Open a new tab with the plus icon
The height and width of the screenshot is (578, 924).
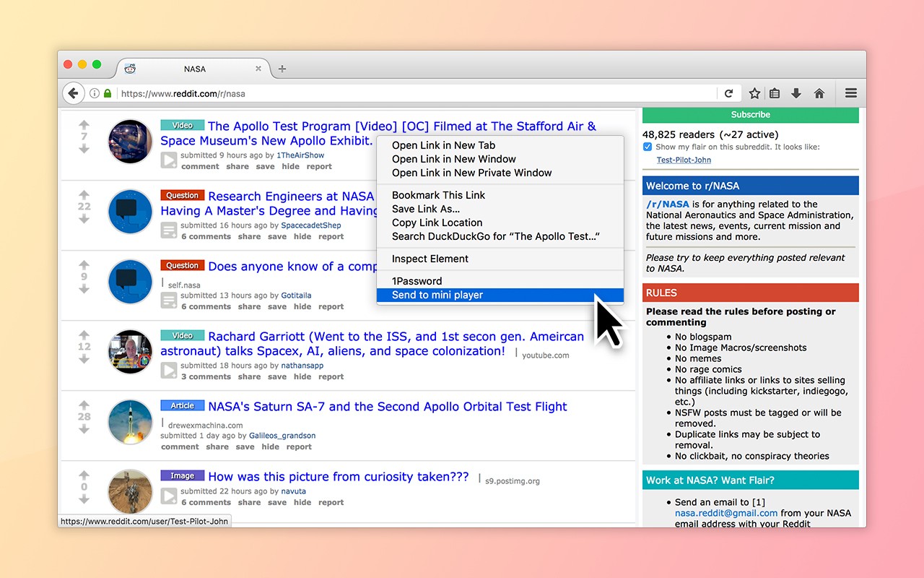[282, 69]
